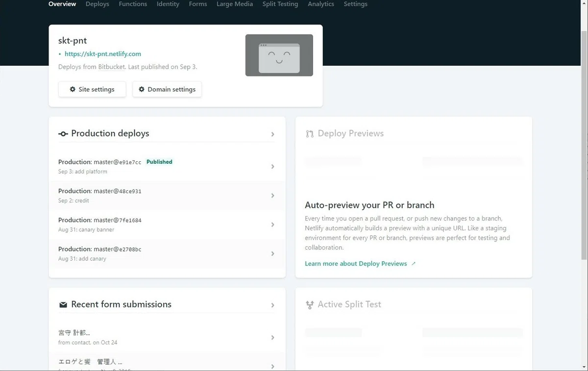Click the skt-pnt site name

pos(73,41)
